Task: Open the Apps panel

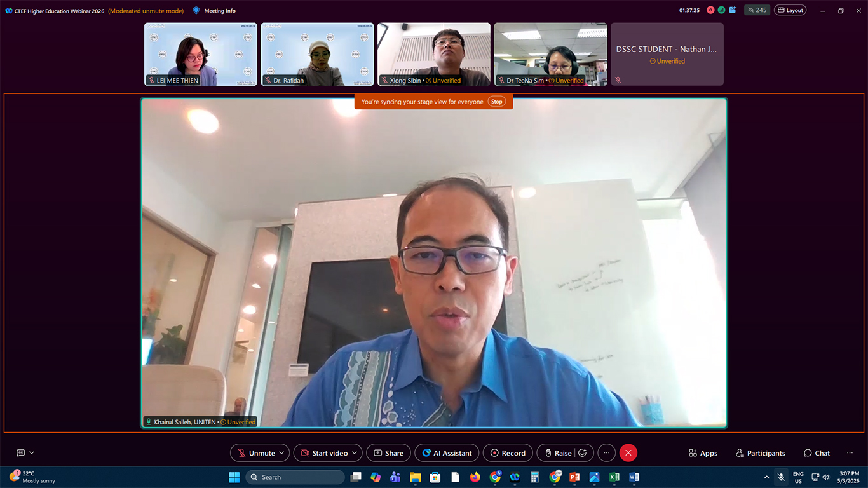Action: pyautogui.click(x=703, y=452)
